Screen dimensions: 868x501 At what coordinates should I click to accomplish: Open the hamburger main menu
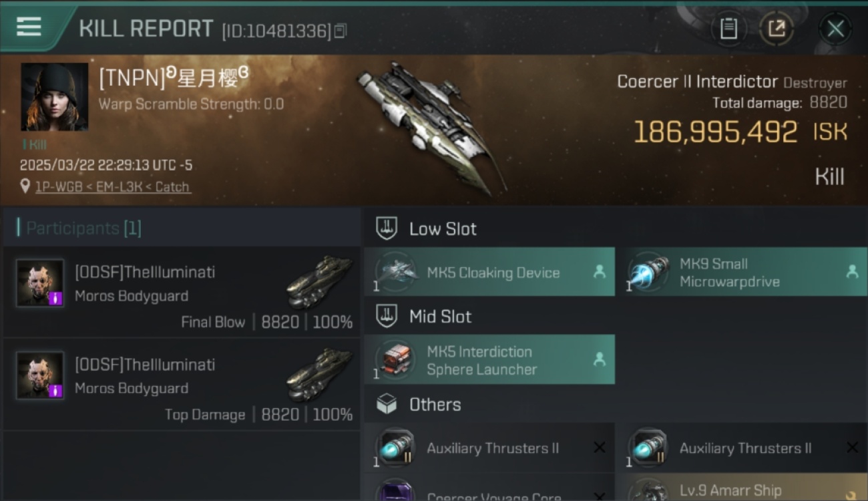29,27
